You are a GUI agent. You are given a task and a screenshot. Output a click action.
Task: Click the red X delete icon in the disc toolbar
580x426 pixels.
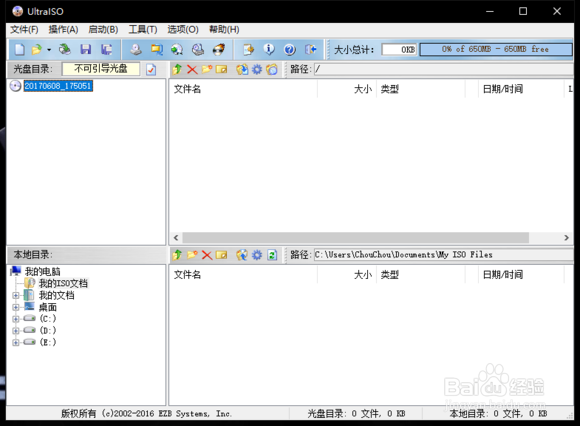[x=192, y=69]
